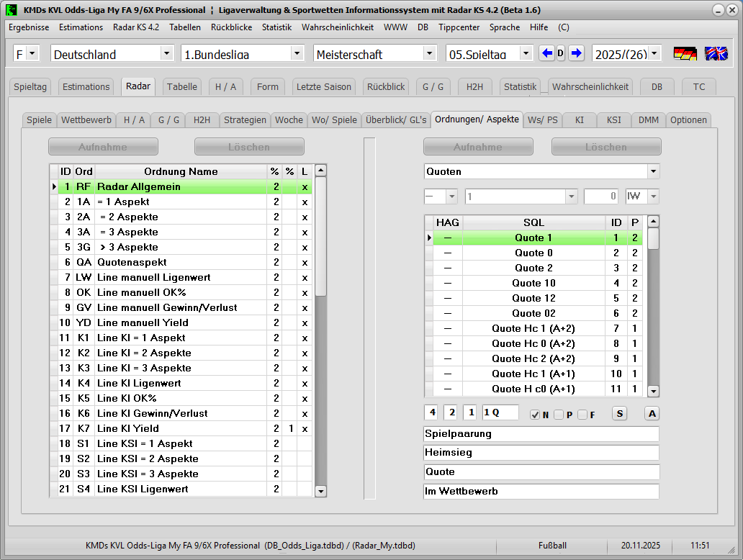Expand the 1.Bundesliga league dropdown
The width and height of the screenshot is (743, 560).
(297, 54)
